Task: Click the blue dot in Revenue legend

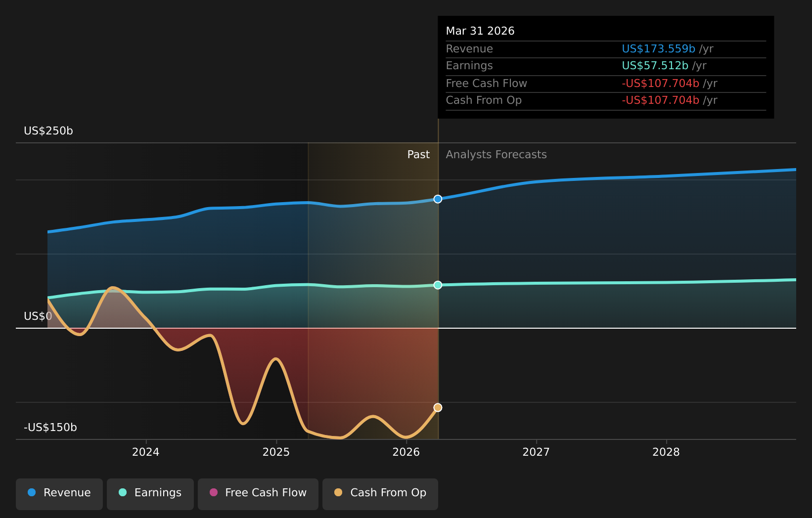Action: click(x=32, y=492)
